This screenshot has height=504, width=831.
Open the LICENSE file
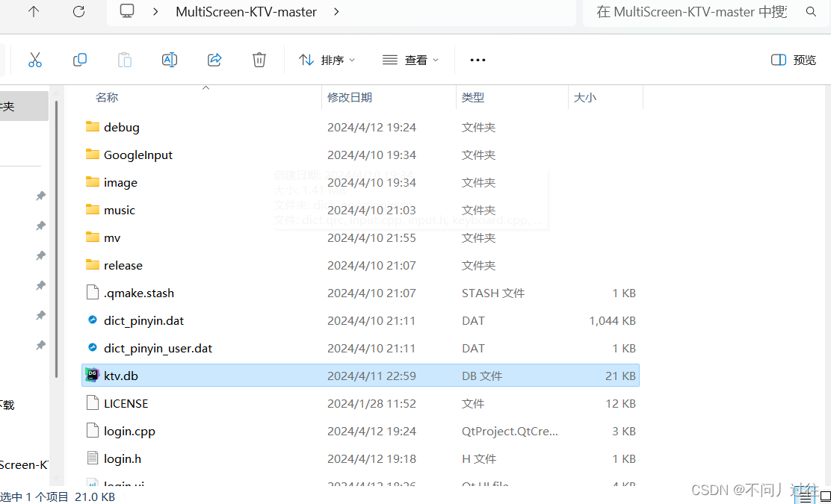[127, 403]
